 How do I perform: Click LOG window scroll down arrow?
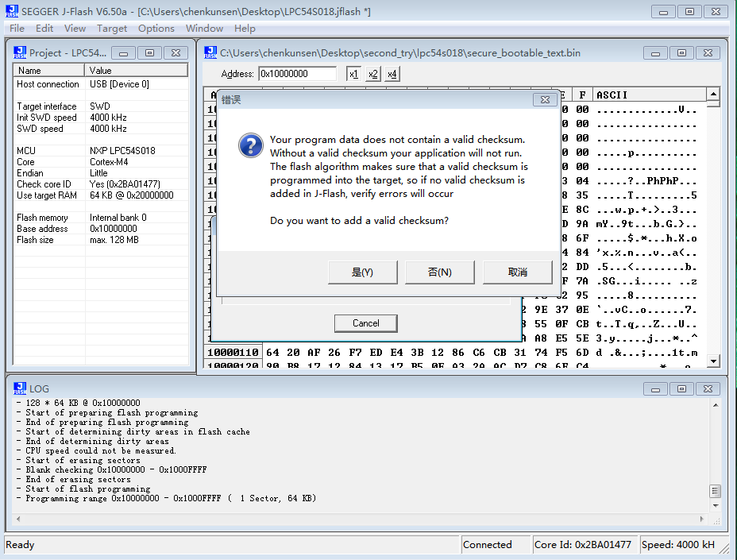click(716, 506)
